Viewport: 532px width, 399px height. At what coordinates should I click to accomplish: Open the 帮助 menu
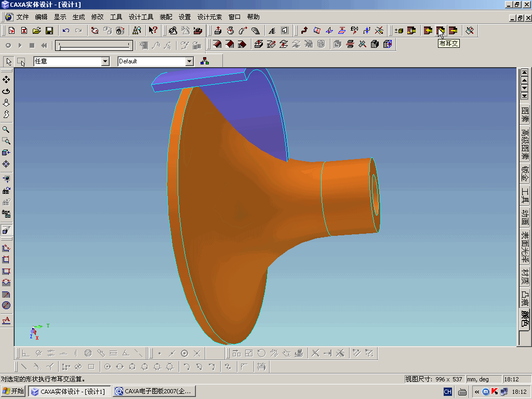(x=253, y=17)
